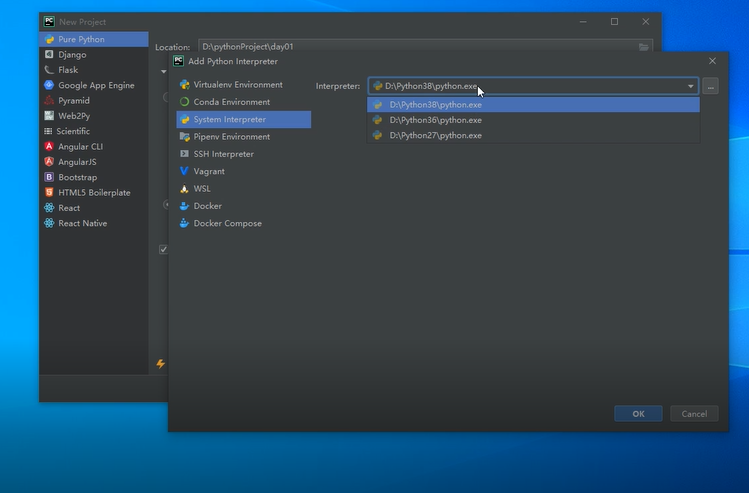Screen dimensions: 749x493
Task: Select Bootstrap project type
Action: click(x=94, y=177)
